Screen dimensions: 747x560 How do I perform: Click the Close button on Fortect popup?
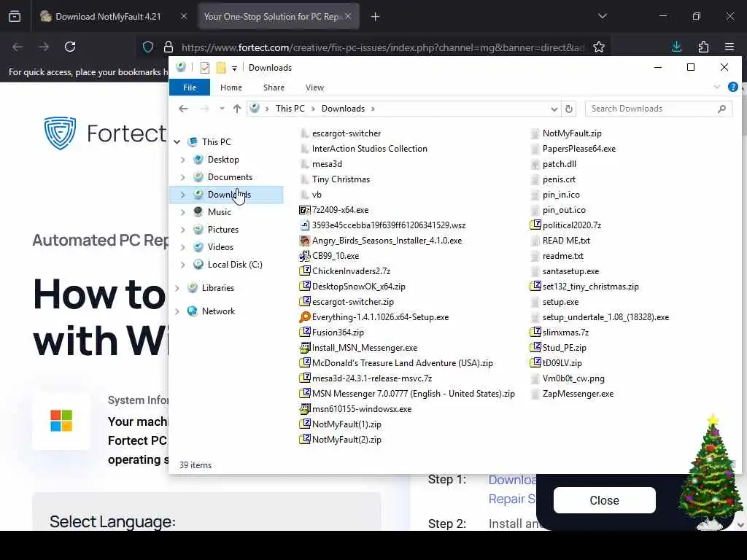click(x=605, y=500)
